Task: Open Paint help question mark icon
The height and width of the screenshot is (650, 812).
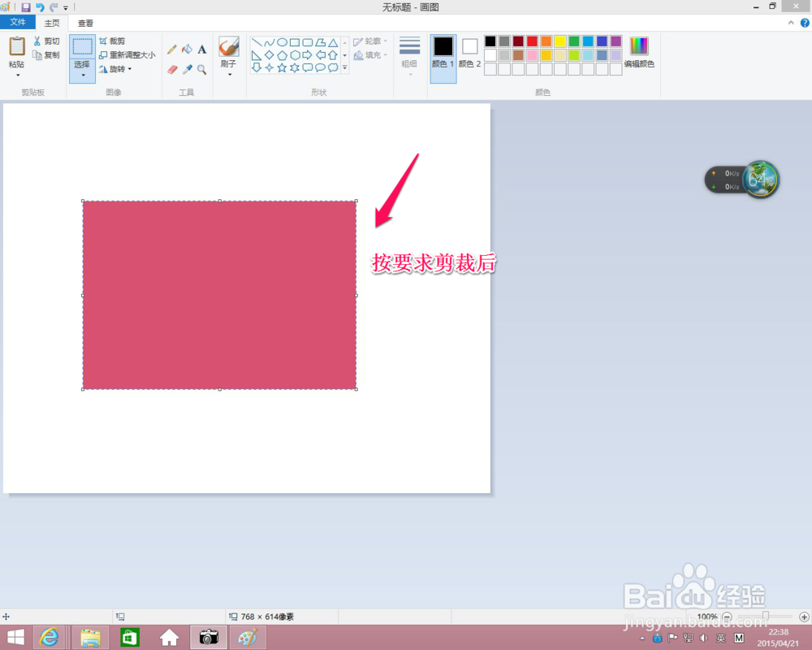Action: click(805, 23)
